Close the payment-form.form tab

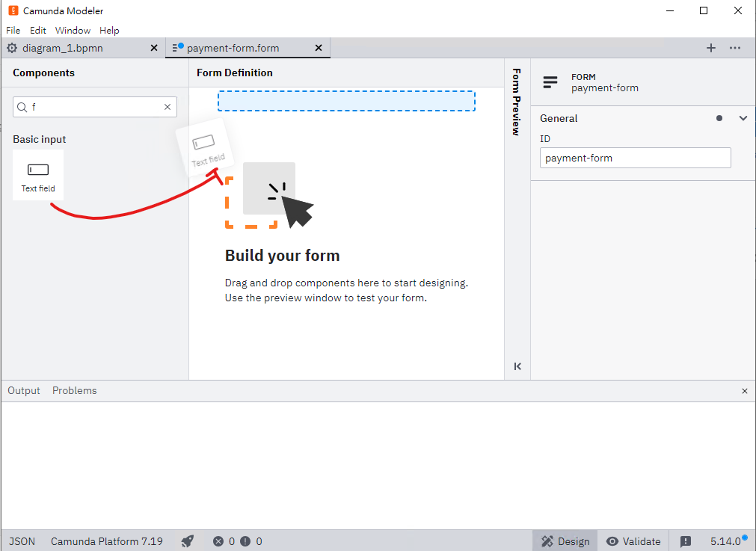tap(319, 48)
